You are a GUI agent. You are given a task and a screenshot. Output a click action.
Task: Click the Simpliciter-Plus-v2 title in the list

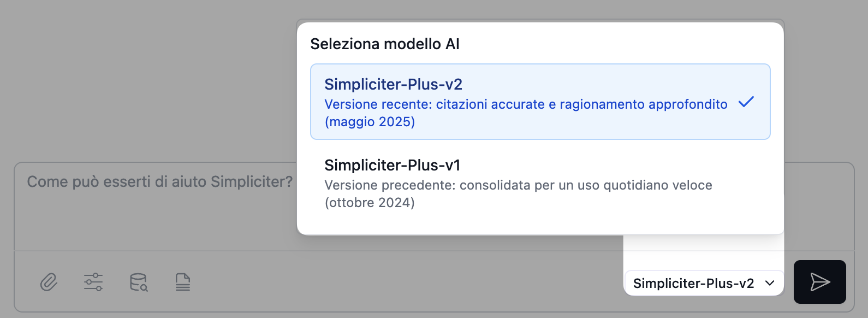click(393, 84)
